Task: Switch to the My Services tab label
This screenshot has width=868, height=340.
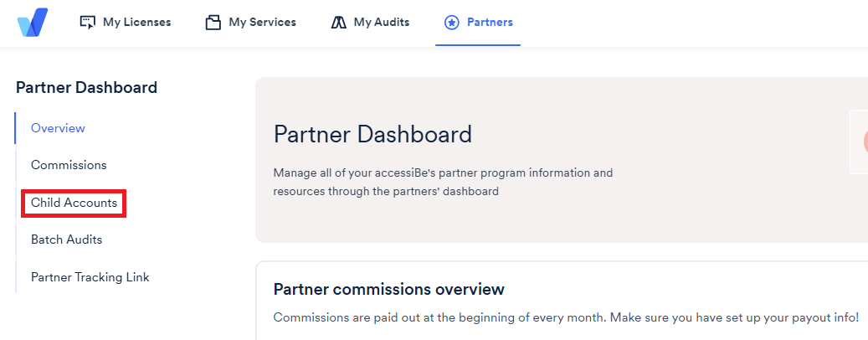Action: point(262,22)
